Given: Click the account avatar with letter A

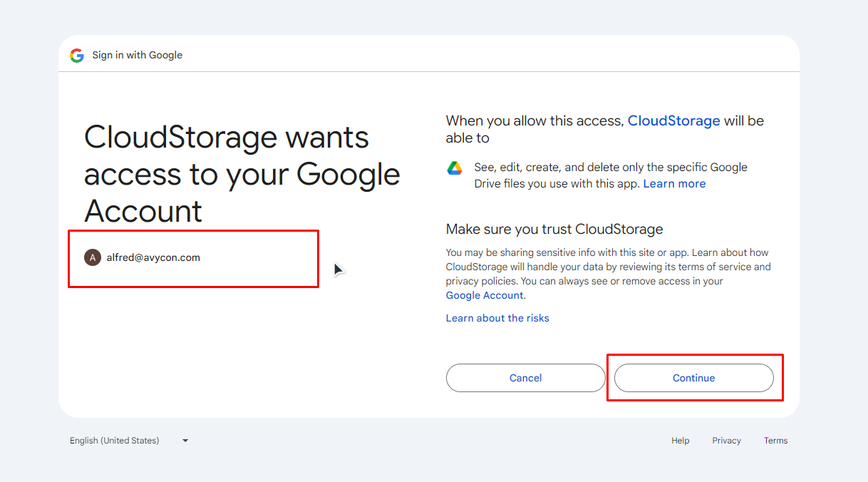Looking at the screenshot, I should (93, 257).
